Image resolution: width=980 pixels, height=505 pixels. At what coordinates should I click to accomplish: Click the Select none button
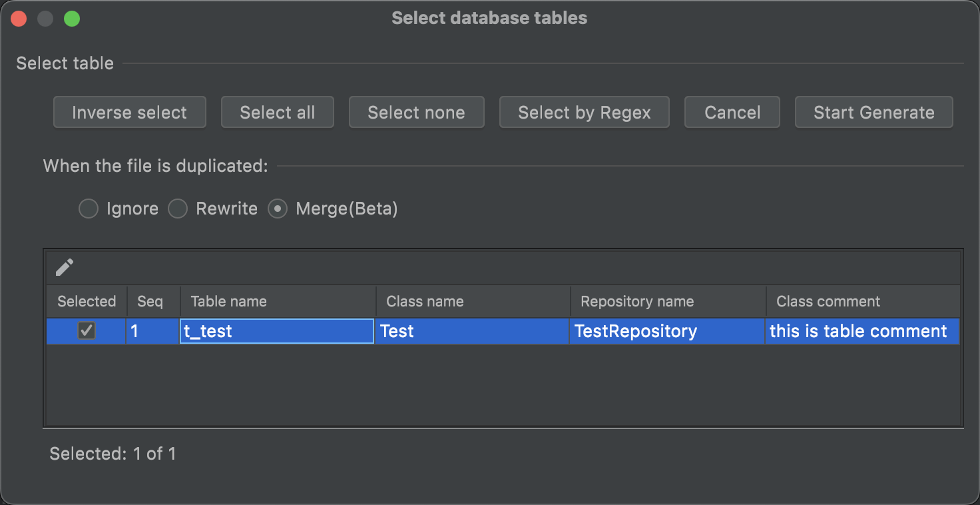tap(416, 113)
